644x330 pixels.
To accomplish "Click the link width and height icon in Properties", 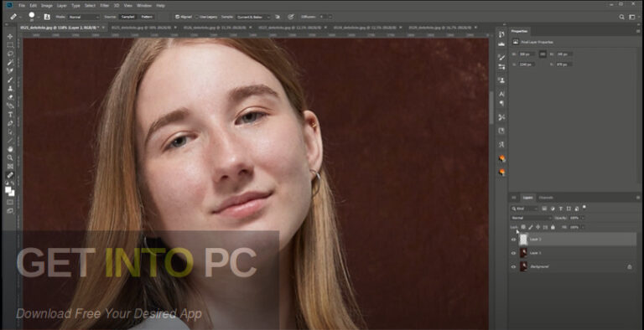I will pyautogui.click(x=543, y=54).
